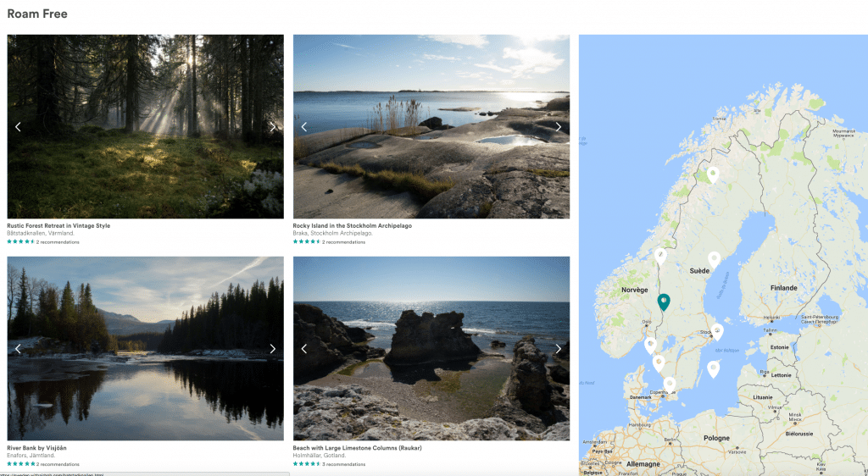Go to previous Limestone Columns beach photo
Screen dimensions: 868x476
(x=304, y=349)
